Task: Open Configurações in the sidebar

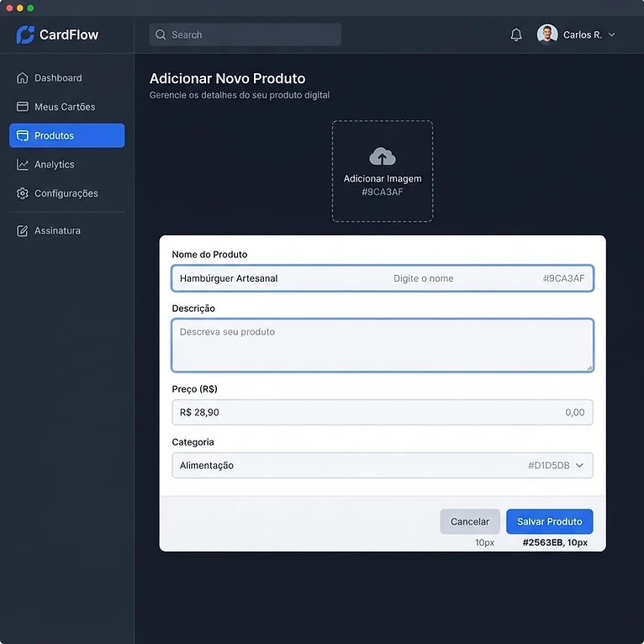Action: point(66,193)
